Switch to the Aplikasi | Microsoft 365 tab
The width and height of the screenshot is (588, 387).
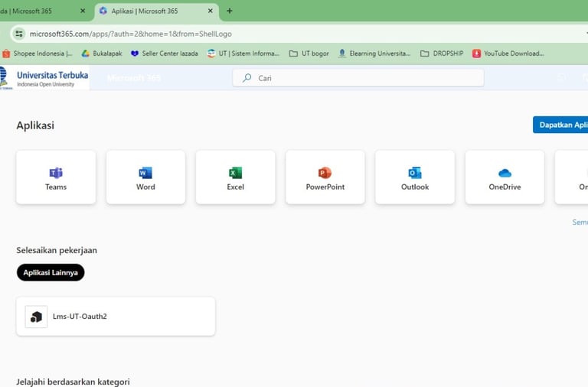[156, 11]
